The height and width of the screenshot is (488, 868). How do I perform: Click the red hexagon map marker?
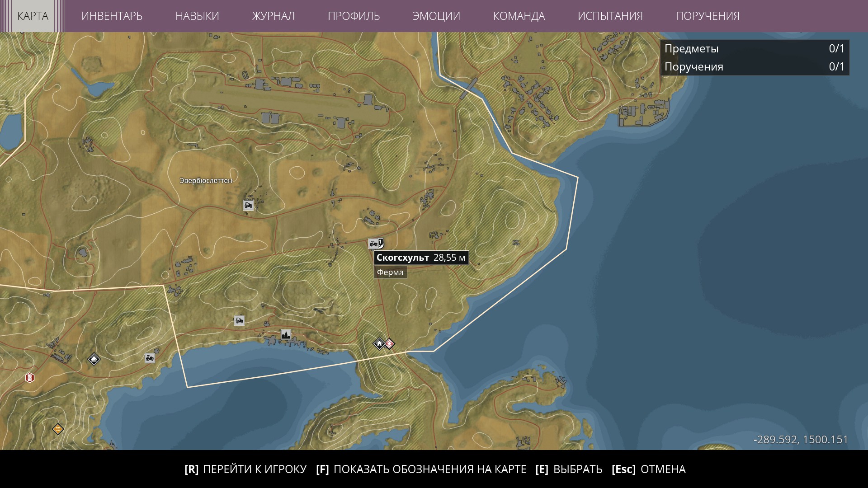(30, 377)
